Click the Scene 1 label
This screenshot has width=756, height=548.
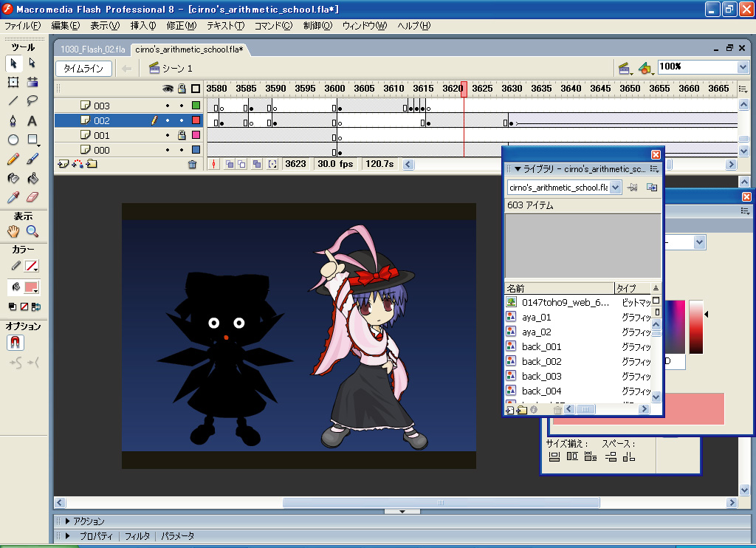point(177,69)
